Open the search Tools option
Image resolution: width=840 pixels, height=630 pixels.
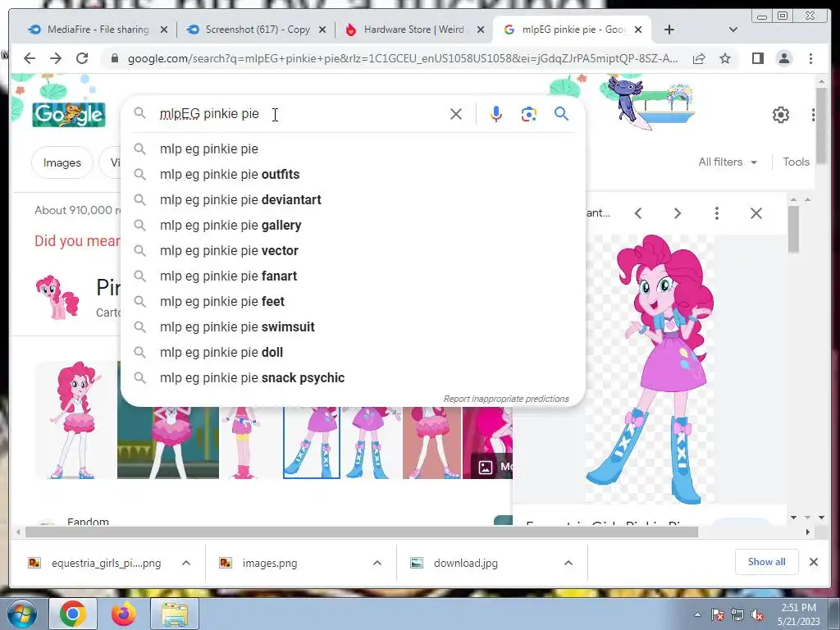[796, 162]
